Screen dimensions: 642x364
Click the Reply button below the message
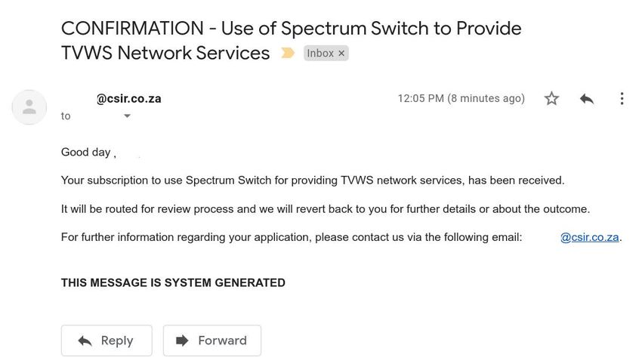point(106,341)
